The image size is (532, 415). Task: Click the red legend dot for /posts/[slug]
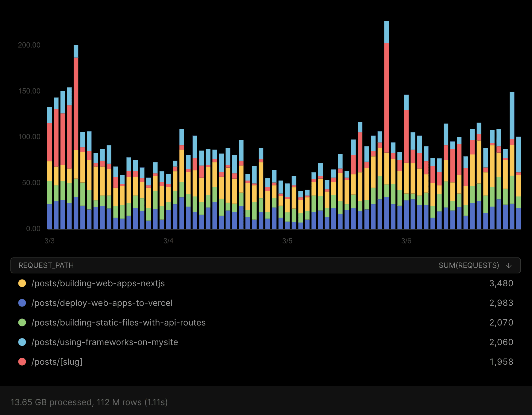coord(22,362)
